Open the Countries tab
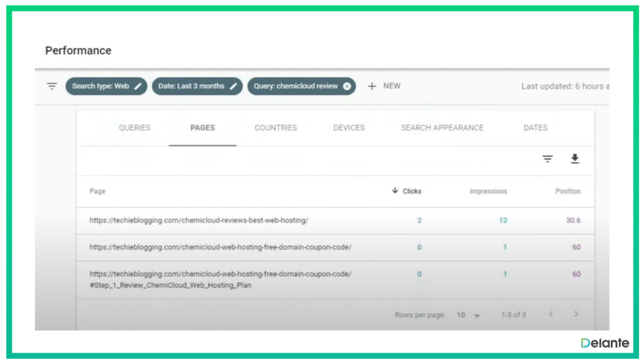The height and width of the screenshot is (364, 644). pos(276,128)
